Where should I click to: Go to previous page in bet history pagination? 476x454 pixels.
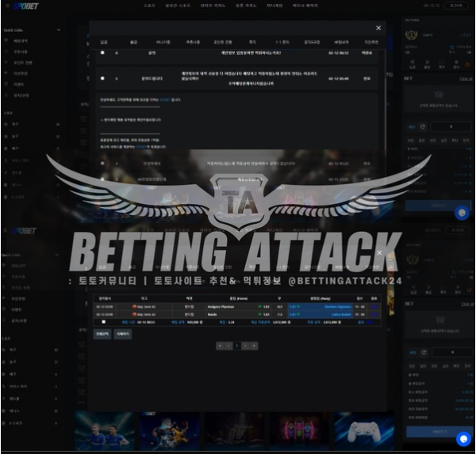pos(228,345)
